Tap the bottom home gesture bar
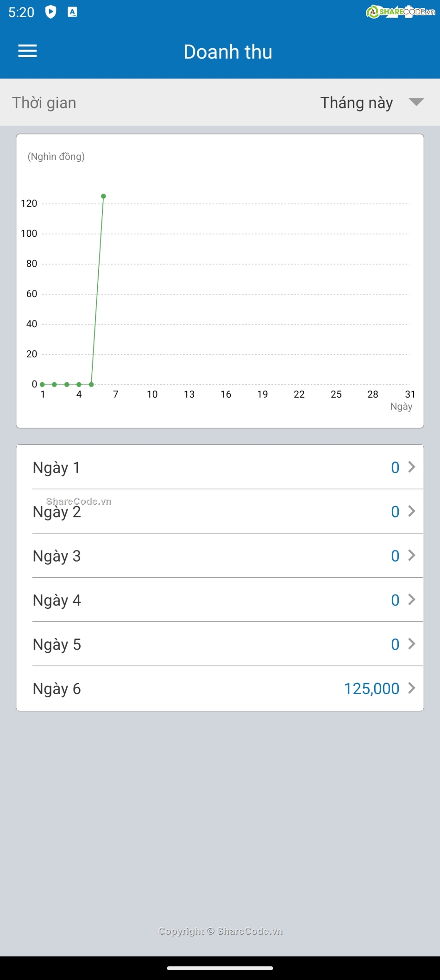 click(220, 968)
